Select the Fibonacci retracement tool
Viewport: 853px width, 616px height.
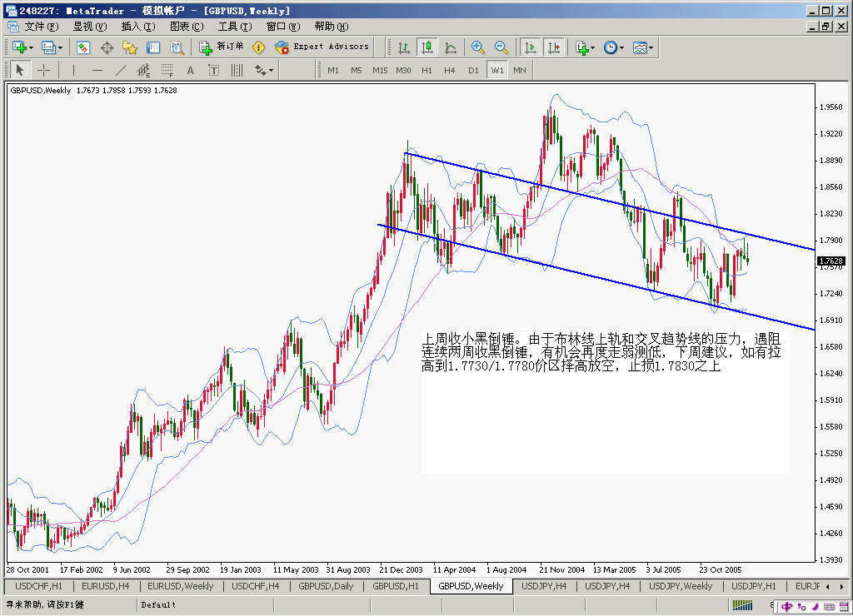(x=167, y=70)
